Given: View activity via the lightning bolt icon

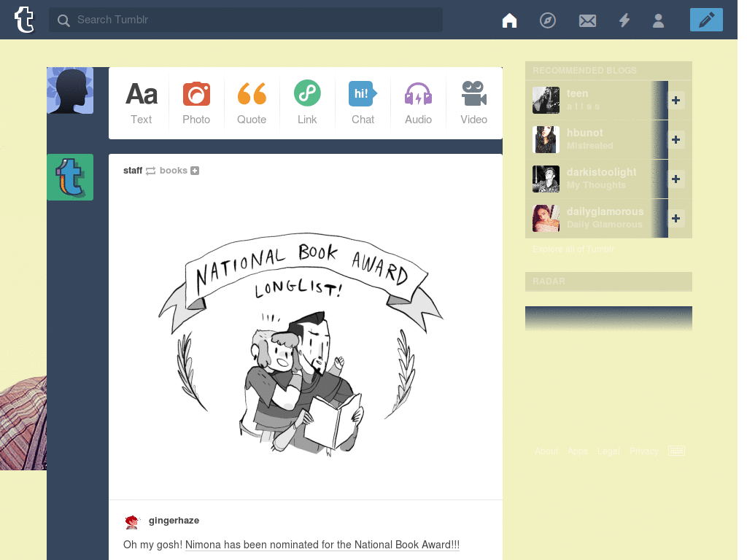Looking at the screenshot, I should click(x=624, y=20).
